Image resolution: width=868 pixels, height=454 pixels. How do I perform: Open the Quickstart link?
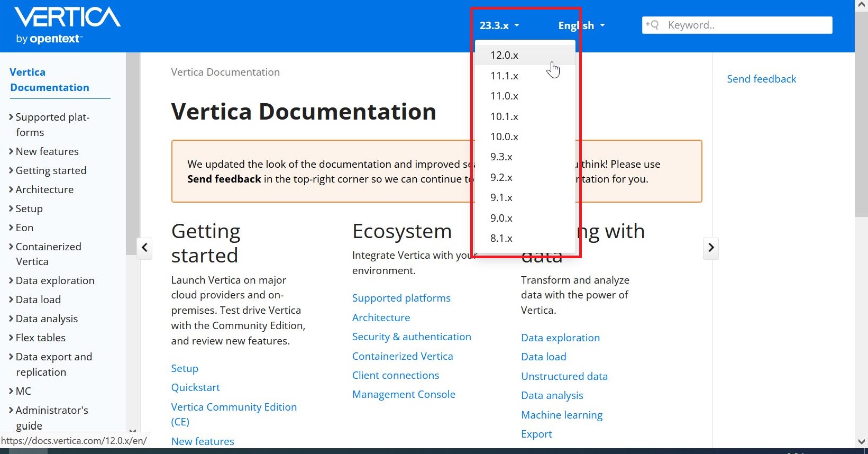[x=195, y=387]
